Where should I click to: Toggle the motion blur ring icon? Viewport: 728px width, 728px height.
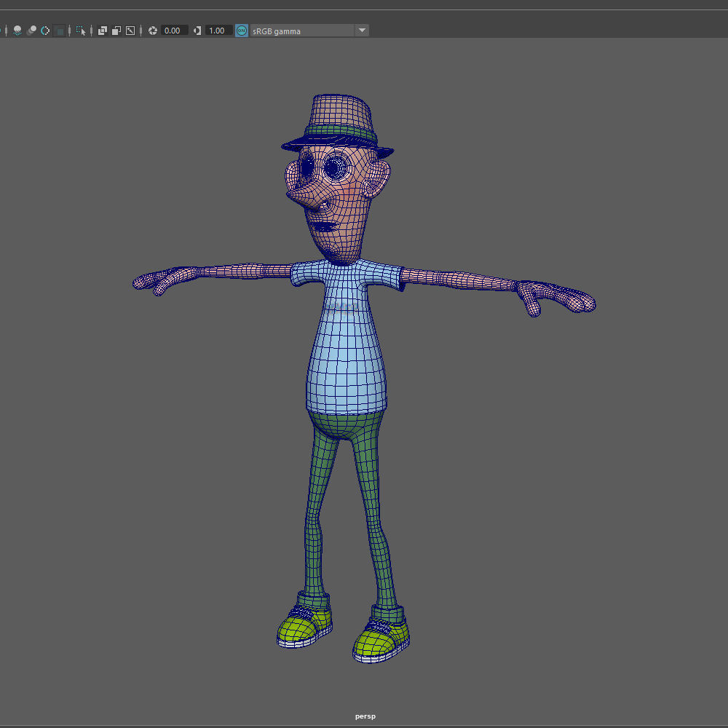(45, 31)
